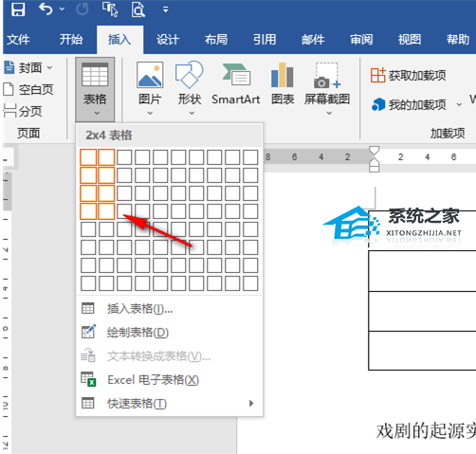Open the 审阅 tab
This screenshot has width=476, height=454.
[361, 40]
